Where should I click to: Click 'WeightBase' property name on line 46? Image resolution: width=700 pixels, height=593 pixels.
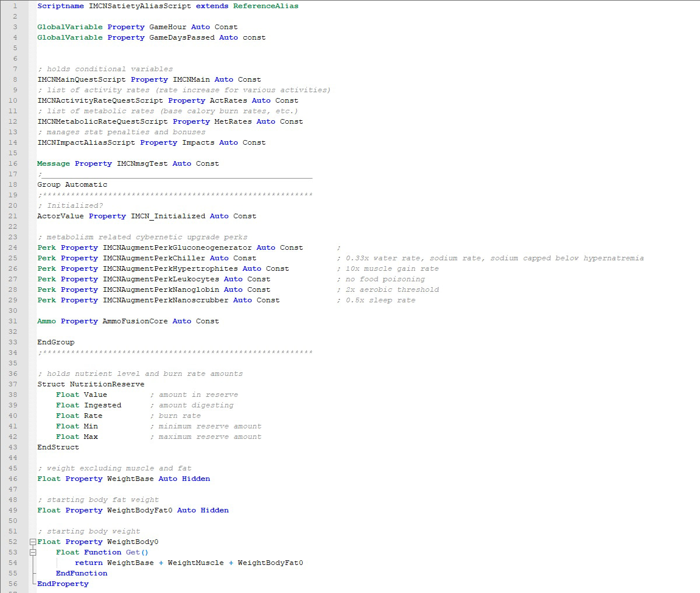pyautogui.click(x=131, y=479)
